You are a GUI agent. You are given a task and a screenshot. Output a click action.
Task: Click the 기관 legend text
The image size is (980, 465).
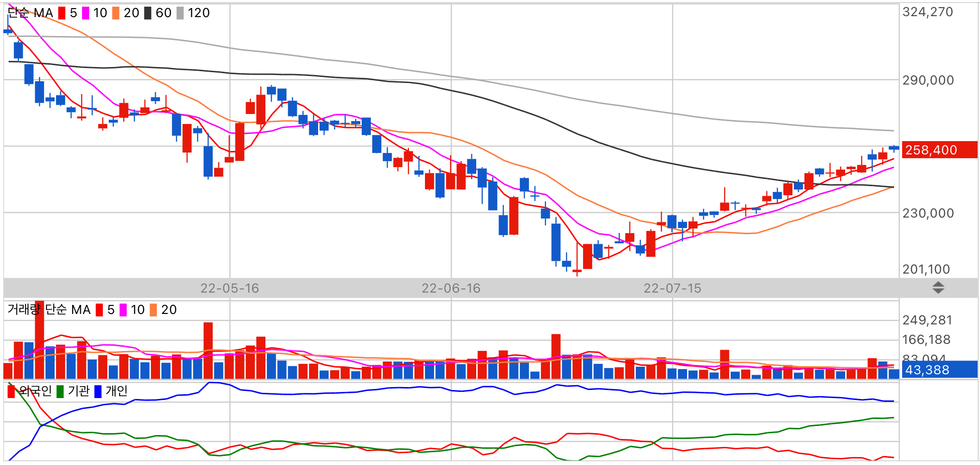(x=79, y=391)
